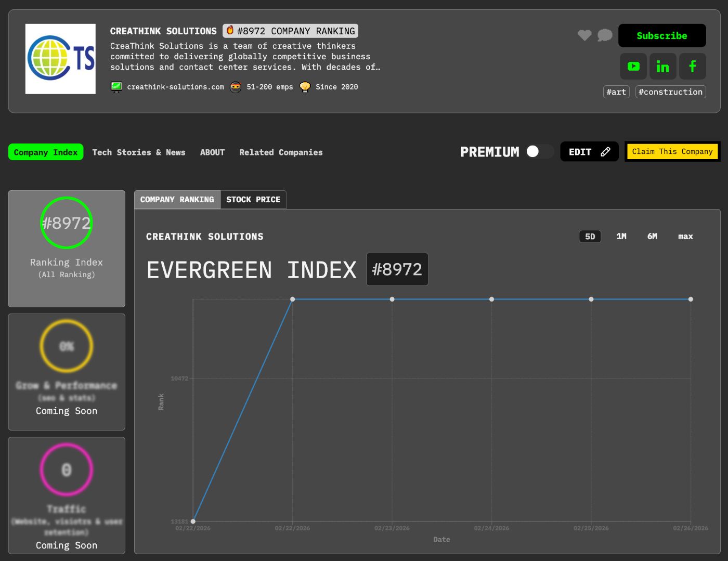Open the company YouTube channel icon
The height and width of the screenshot is (561, 728).
point(633,66)
